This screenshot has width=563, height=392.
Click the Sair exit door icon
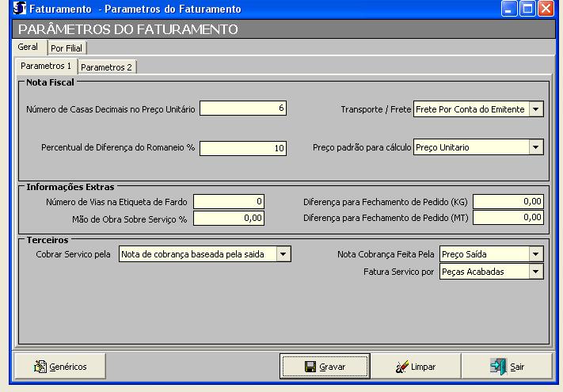coord(498,367)
